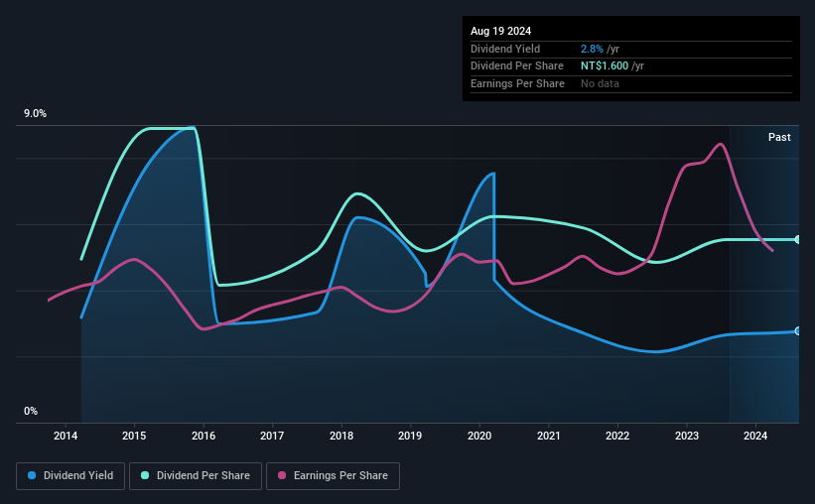The image size is (815, 504).
Task: Click the pink Earnings Per Share legend dot
Action: click(x=282, y=475)
